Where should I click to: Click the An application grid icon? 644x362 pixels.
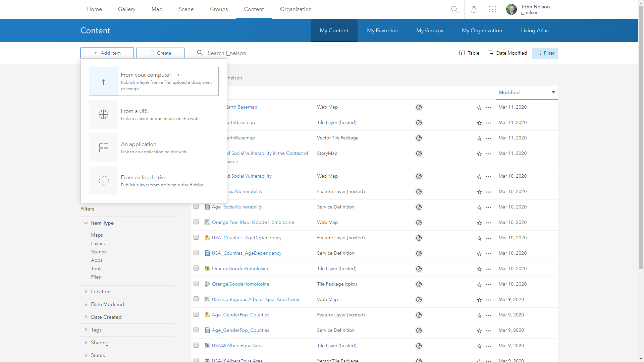[x=103, y=148]
